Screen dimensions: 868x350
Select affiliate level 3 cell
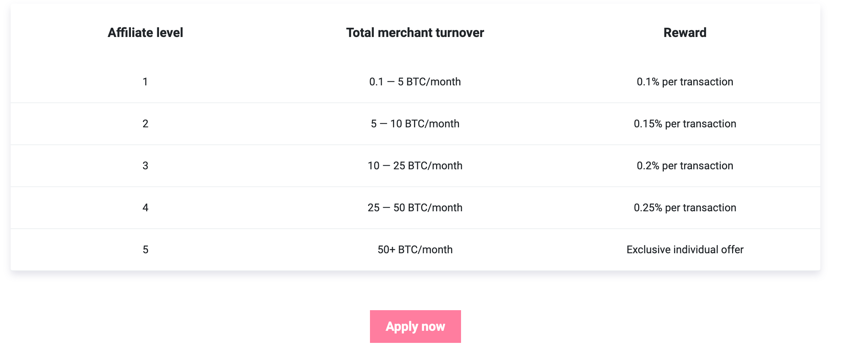click(x=145, y=166)
